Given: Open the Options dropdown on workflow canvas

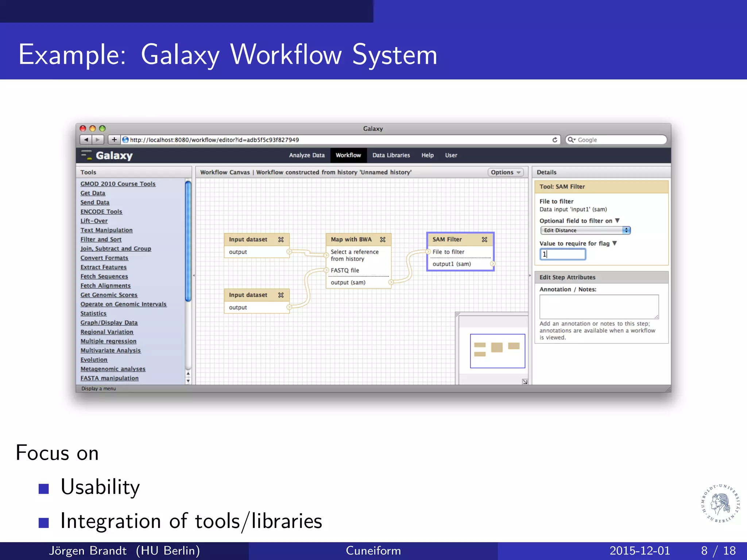Looking at the screenshot, I should click(x=506, y=172).
